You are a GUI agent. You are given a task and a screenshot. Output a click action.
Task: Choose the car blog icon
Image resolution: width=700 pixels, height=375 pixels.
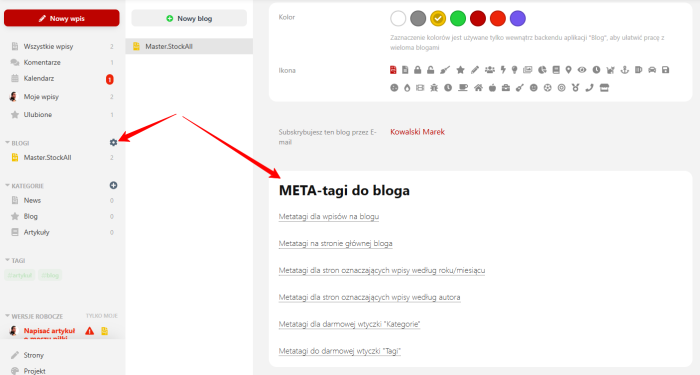[x=652, y=70]
